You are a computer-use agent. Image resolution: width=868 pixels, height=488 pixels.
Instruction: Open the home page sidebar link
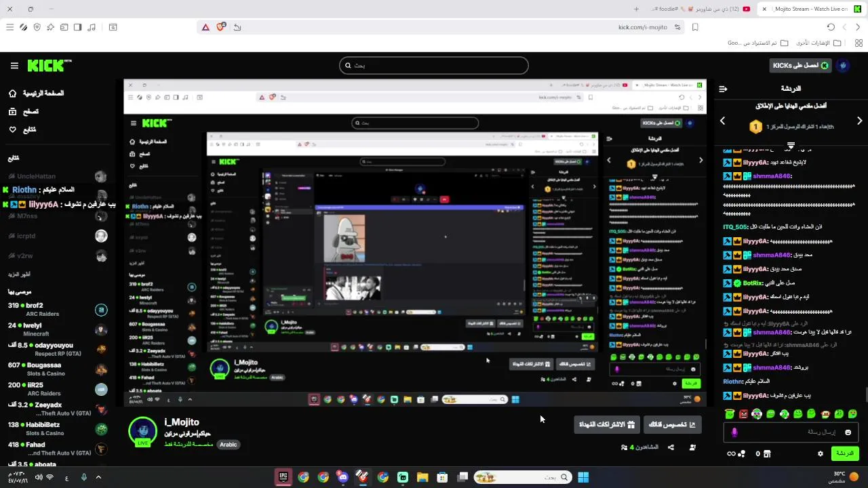pyautogui.click(x=37, y=94)
